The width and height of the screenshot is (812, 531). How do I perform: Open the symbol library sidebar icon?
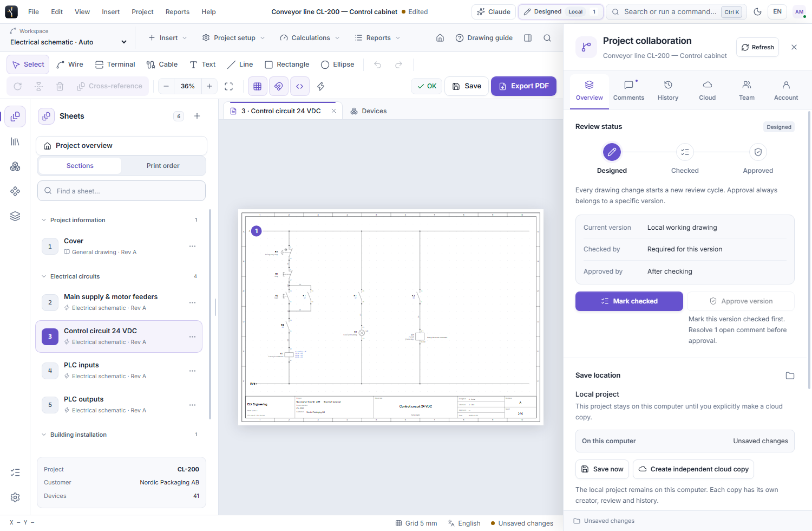point(15,141)
